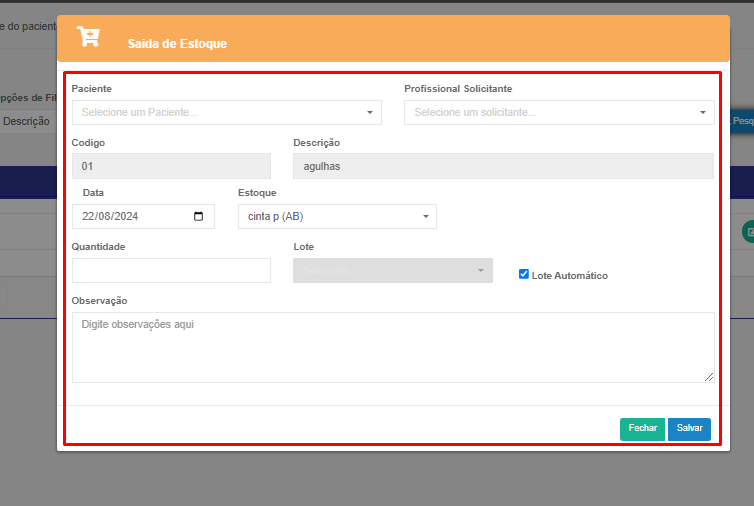Image resolution: width=754 pixels, height=506 pixels.
Task: Click the Fechar button
Action: 642,428
